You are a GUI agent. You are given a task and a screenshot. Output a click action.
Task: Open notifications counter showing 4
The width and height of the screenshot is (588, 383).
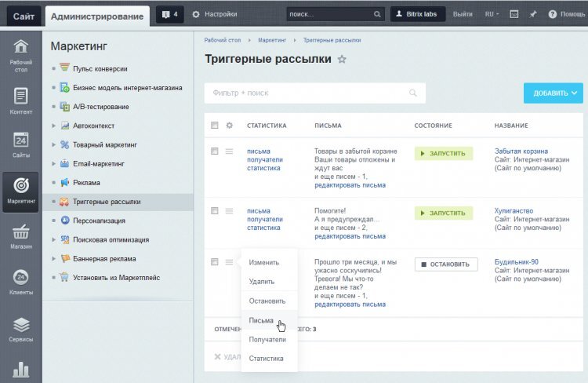tap(170, 14)
